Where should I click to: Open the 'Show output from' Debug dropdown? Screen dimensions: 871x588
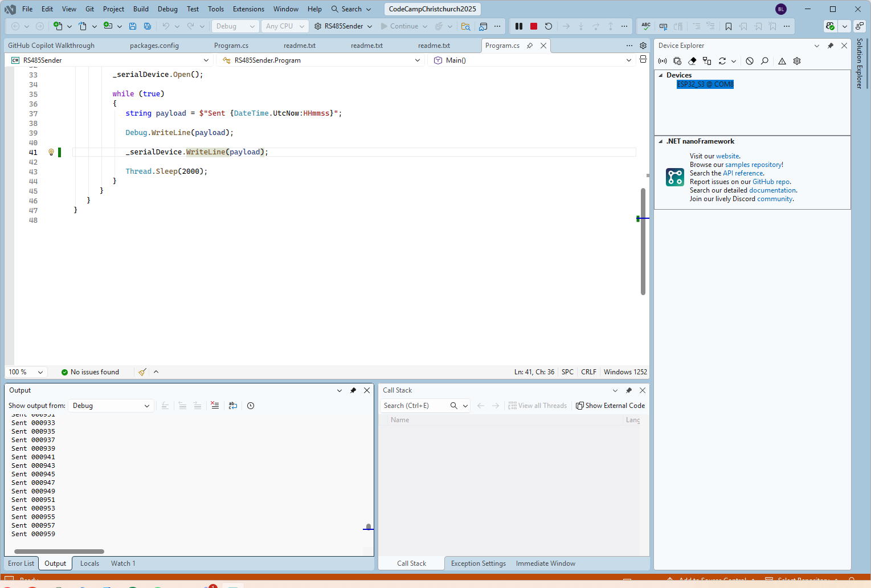pyautogui.click(x=111, y=406)
